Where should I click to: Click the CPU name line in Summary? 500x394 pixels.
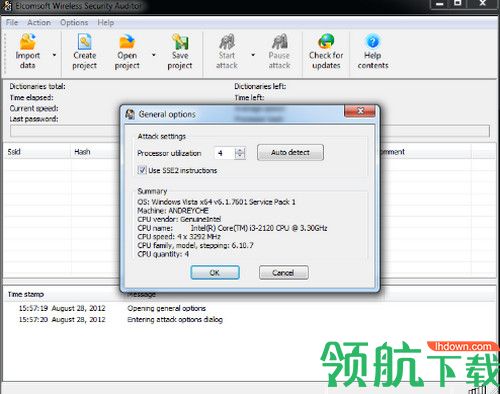(x=232, y=228)
